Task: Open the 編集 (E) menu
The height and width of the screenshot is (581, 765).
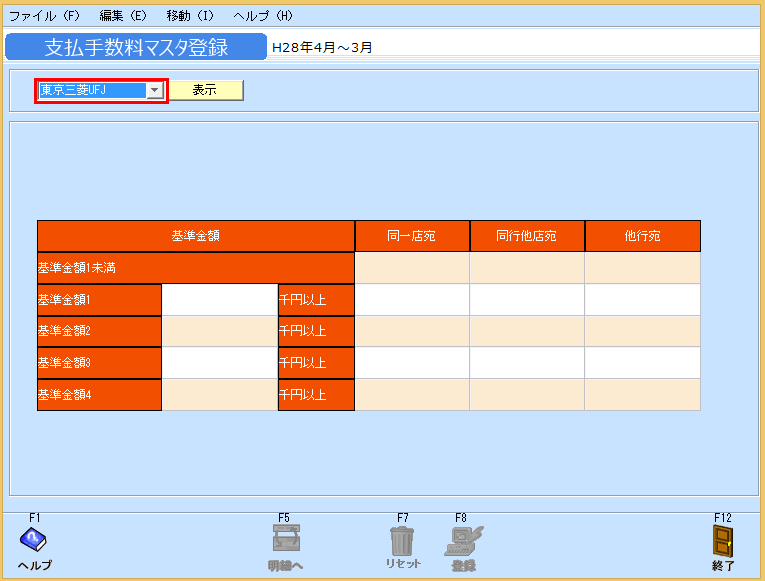Action: [x=123, y=16]
